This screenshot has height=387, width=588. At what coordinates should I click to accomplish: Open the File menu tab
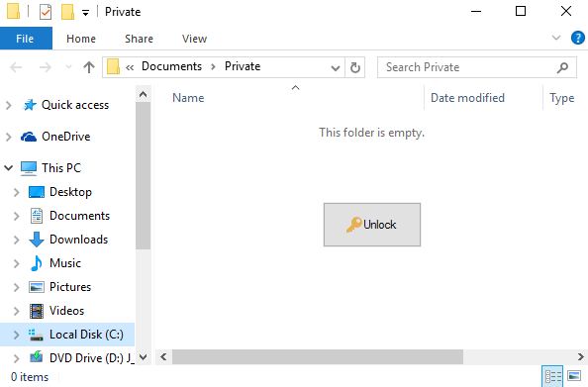click(x=25, y=39)
